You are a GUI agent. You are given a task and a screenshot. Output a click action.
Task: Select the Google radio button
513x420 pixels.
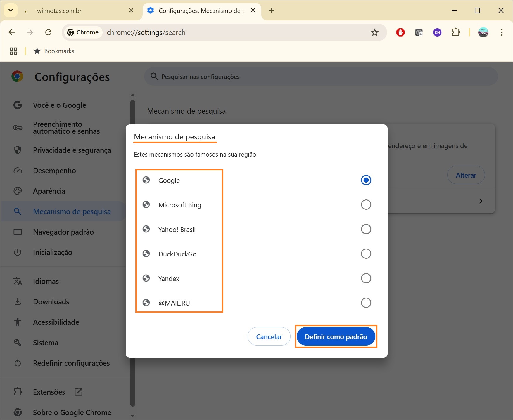point(366,180)
